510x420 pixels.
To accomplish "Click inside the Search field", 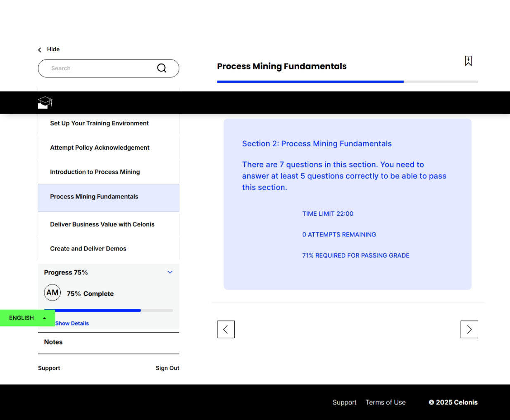I will [109, 68].
